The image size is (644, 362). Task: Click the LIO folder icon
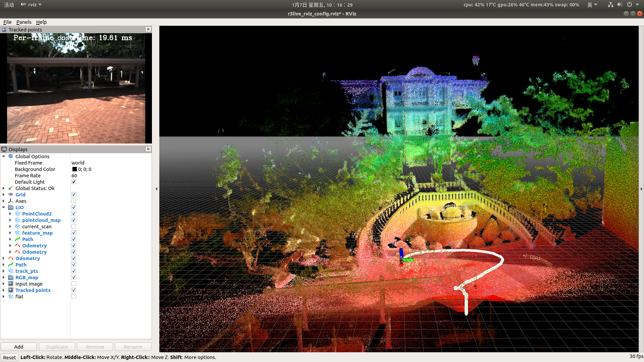(11, 207)
